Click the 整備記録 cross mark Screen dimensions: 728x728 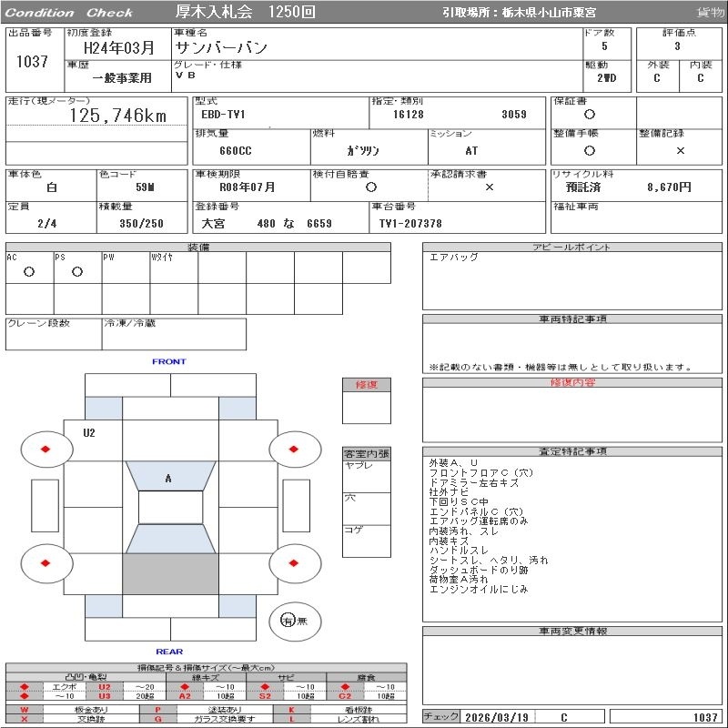click(x=680, y=150)
